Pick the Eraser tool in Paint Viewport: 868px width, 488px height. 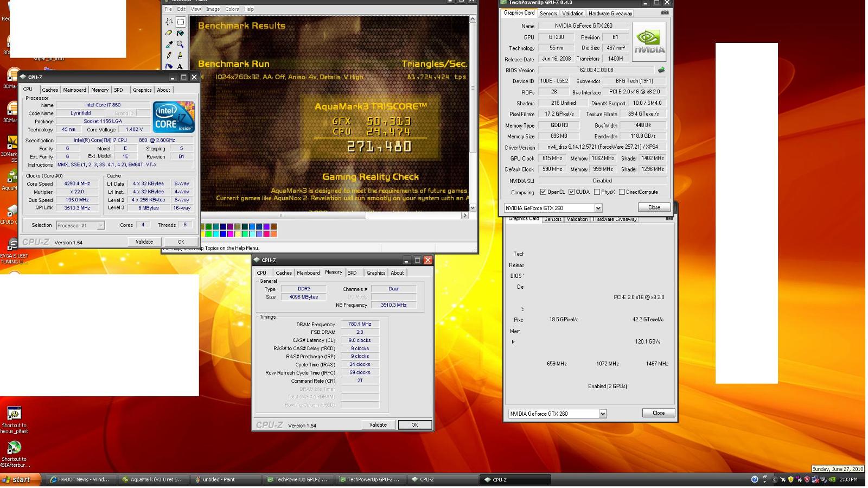[x=169, y=33]
